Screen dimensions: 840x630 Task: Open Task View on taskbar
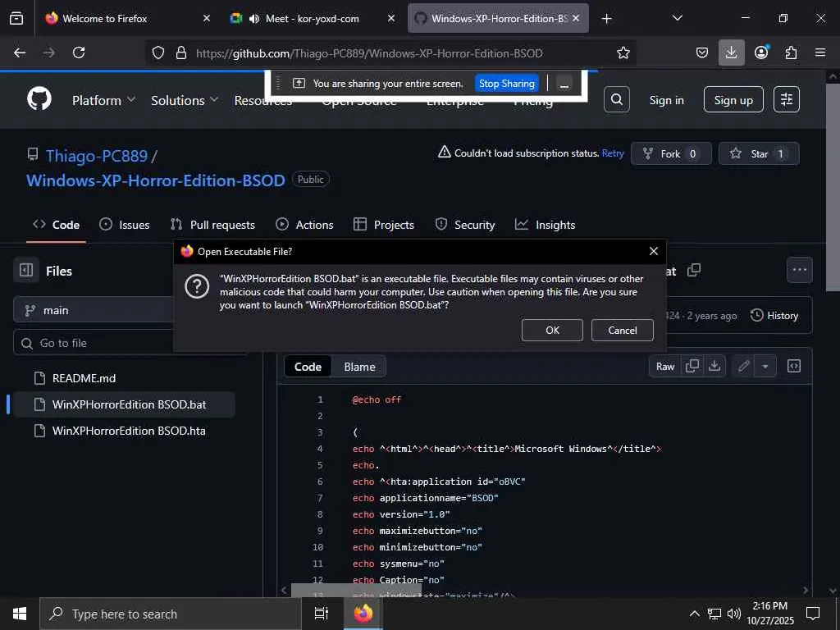pos(321,614)
